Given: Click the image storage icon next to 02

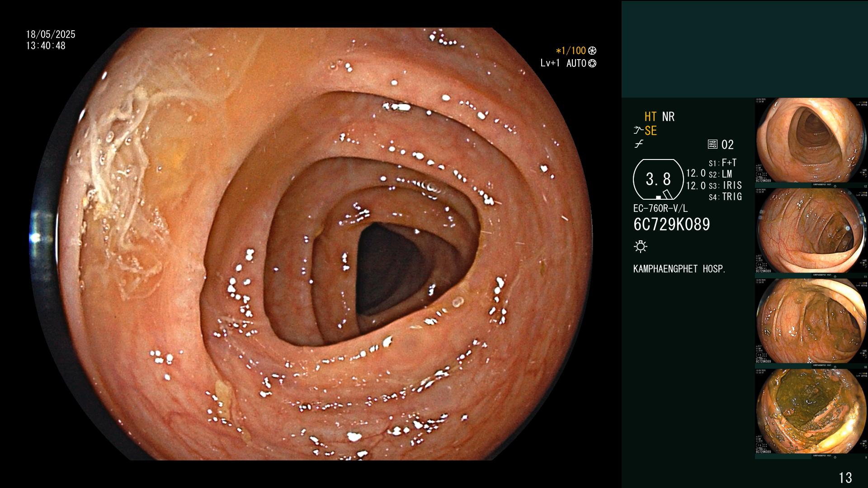Looking at the screenshot, I should pyautogui.click(x=712, y=145).
